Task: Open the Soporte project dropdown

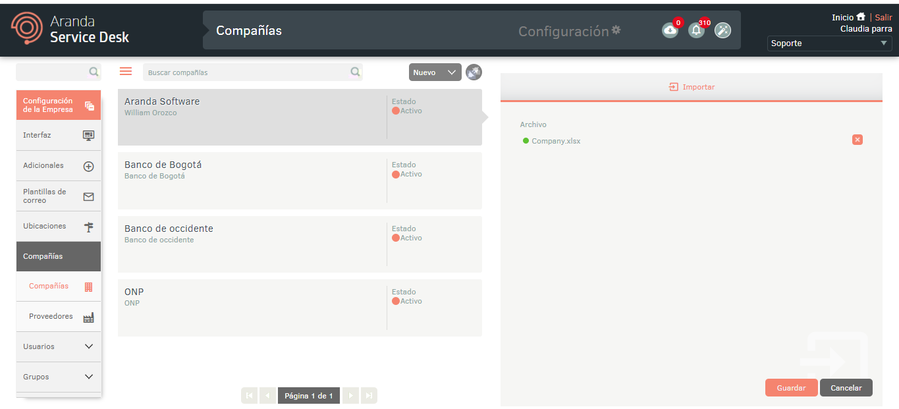Action: click(829, 43)
